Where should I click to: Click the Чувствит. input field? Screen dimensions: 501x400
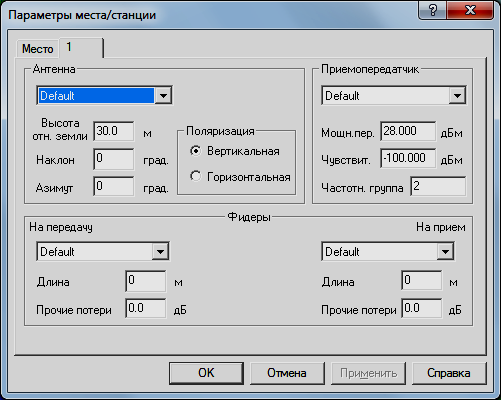point(408,158)
